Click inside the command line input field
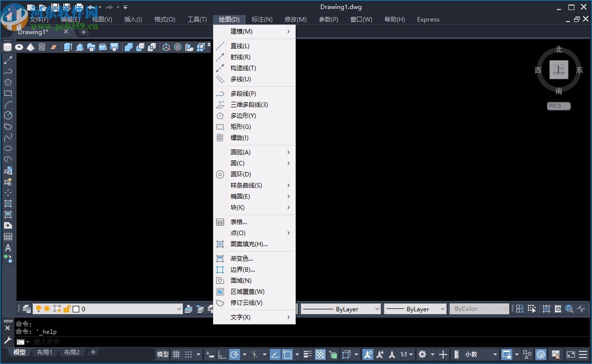 [x=75, y=341]
